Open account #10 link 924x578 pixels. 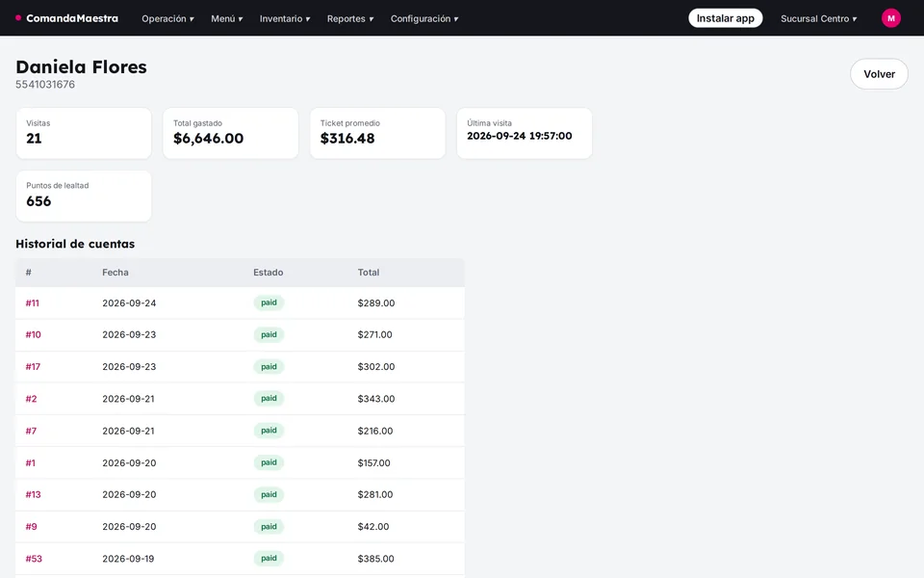33,334
